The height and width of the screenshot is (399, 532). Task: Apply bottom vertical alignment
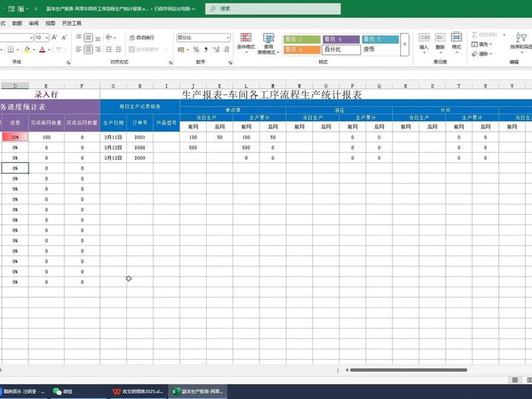[98, 37]
